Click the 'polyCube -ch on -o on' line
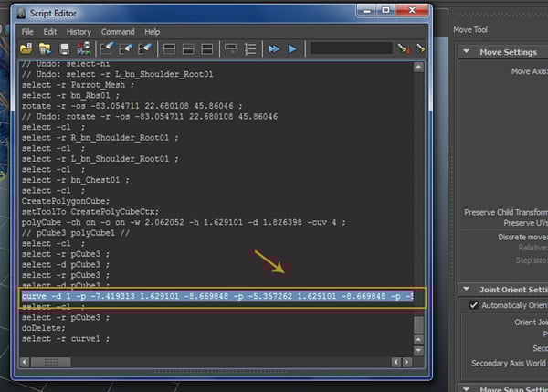The height and width of the screenshot is (392, 548). pyautogui.click(x=184, y=222)
